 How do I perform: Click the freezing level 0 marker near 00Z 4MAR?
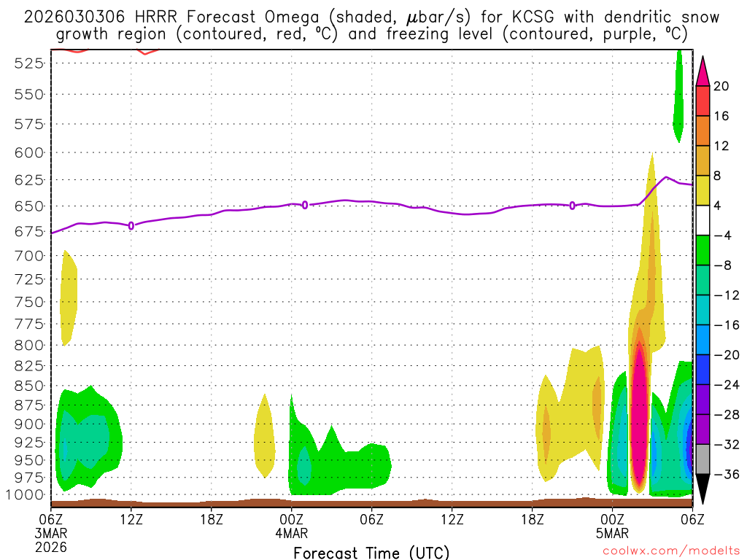coord(305,205)
